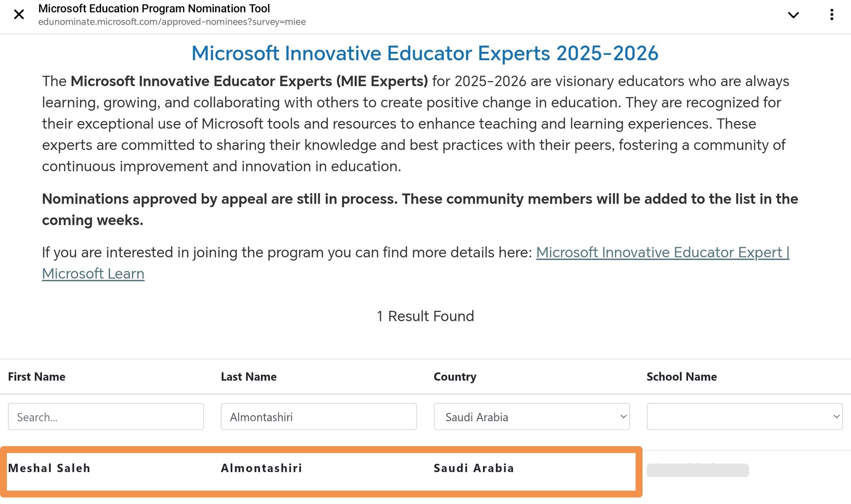Click the School Name column header

click(x=681, y=377)
